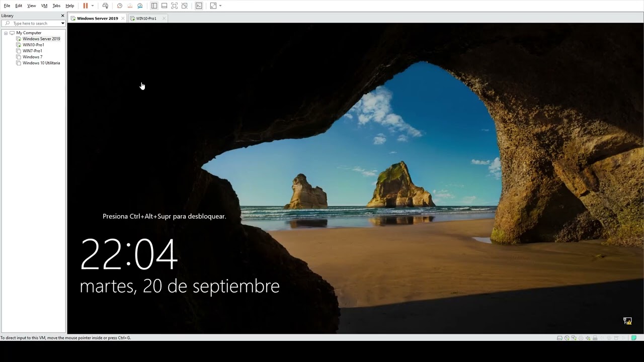
Task: Revert VM to snapshot icon
Action: point(130,6)
